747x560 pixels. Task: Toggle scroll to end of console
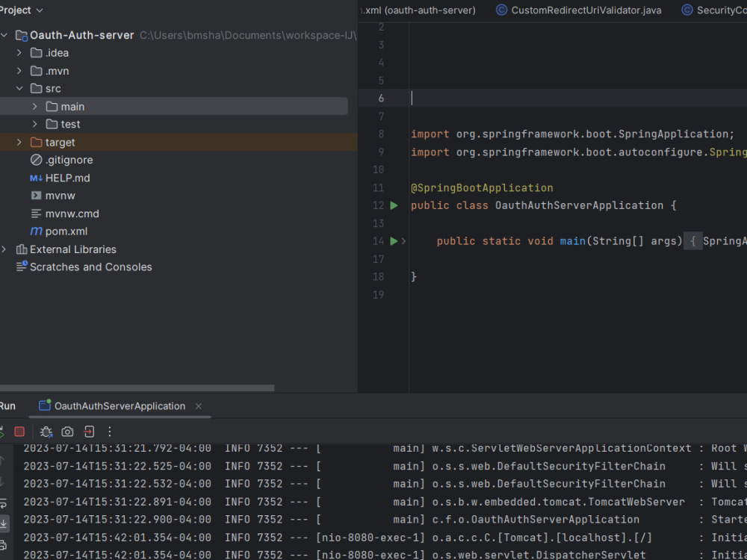click(3, 523)
